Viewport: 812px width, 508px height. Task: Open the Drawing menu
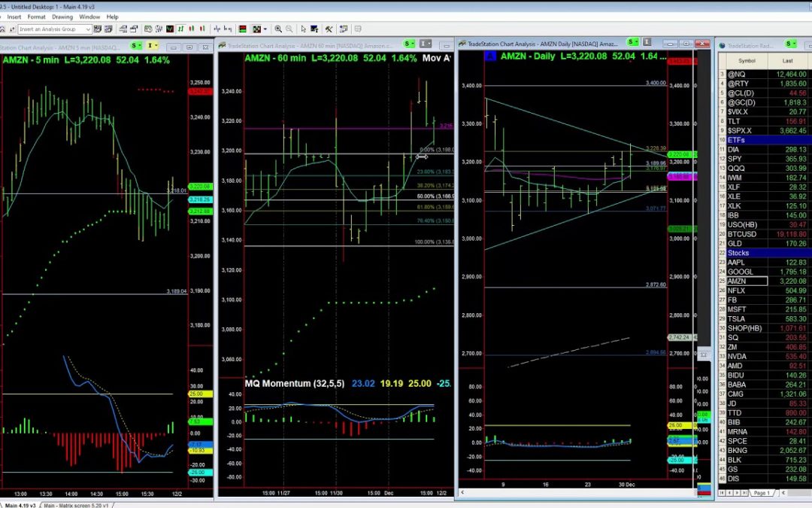(62, 17)
